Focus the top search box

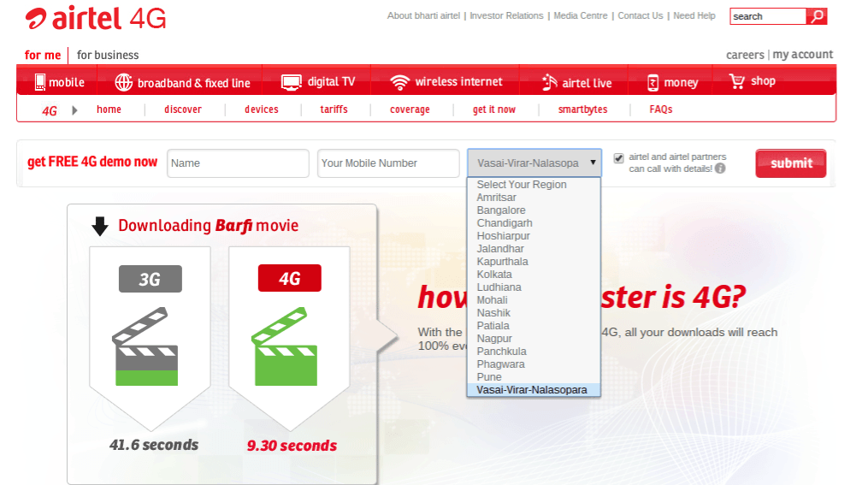coord(768,16)
